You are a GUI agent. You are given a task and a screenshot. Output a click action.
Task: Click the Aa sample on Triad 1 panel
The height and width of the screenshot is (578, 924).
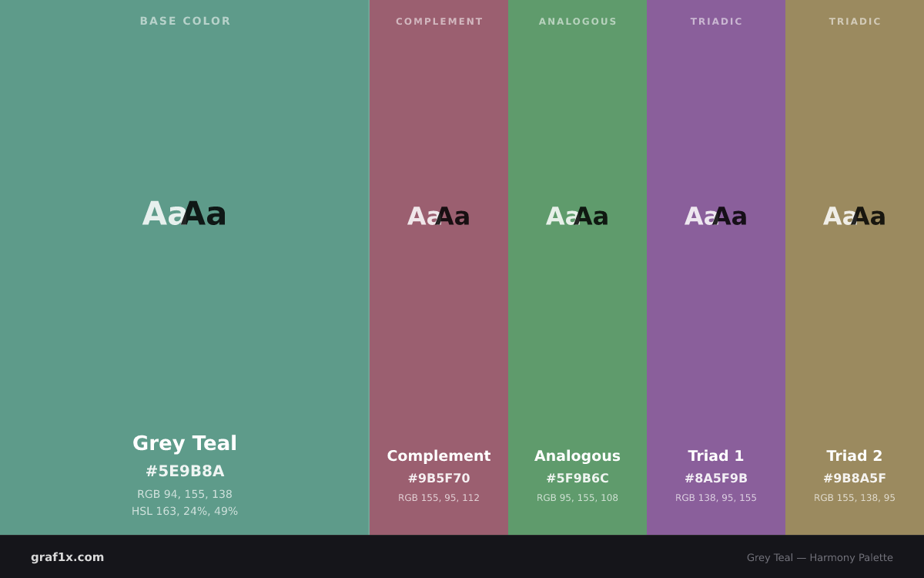click(716, 217)
